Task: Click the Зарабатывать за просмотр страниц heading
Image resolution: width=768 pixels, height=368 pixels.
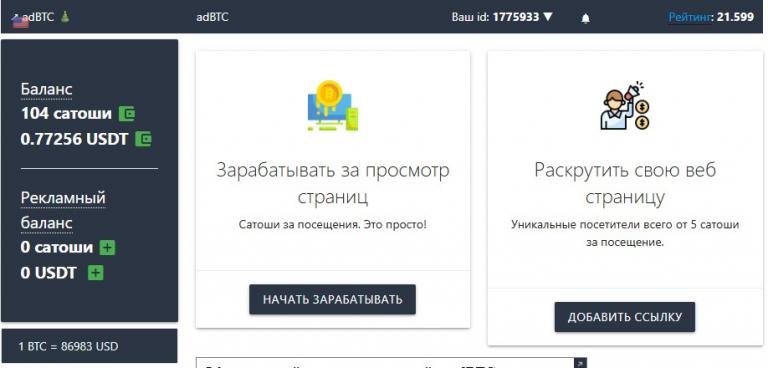Action: [333, 183]
